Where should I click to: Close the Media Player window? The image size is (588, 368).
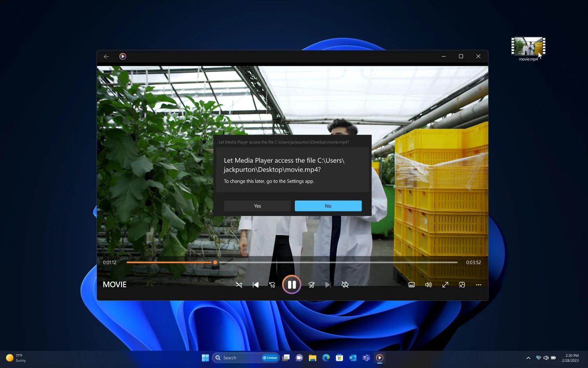tap(478, 56)
